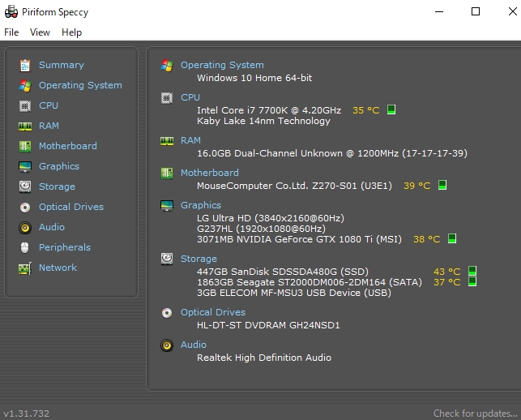The height and width of the screenshot is (420, 521).
Task: Click Windows flag icon beside Operating System heading
Action: (167, 66)
